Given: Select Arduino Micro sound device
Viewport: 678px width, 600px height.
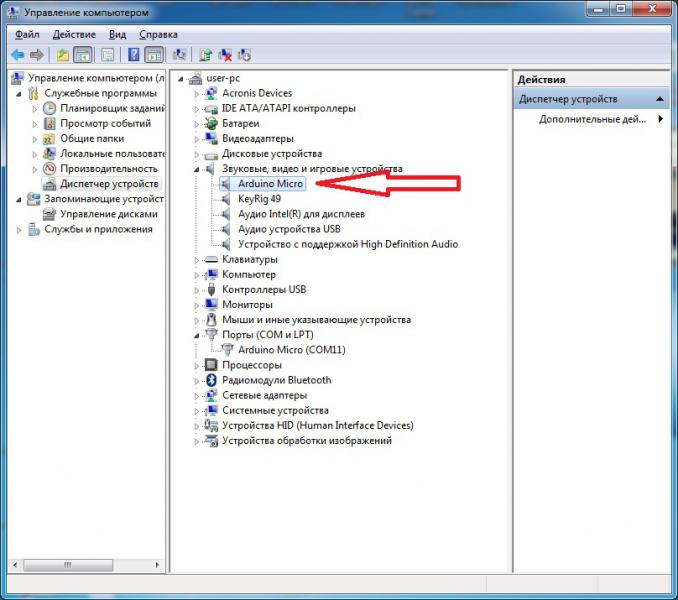Looking at the screenshot, I should click(270, 184).
